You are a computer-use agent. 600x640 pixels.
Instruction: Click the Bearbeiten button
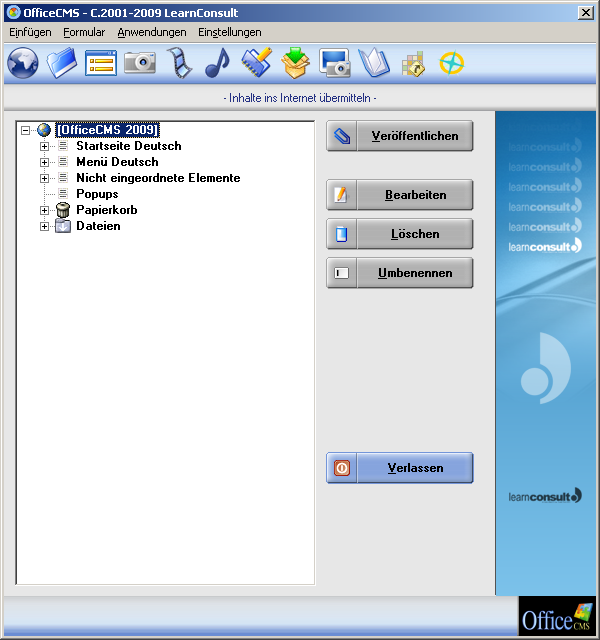point(400,195)
